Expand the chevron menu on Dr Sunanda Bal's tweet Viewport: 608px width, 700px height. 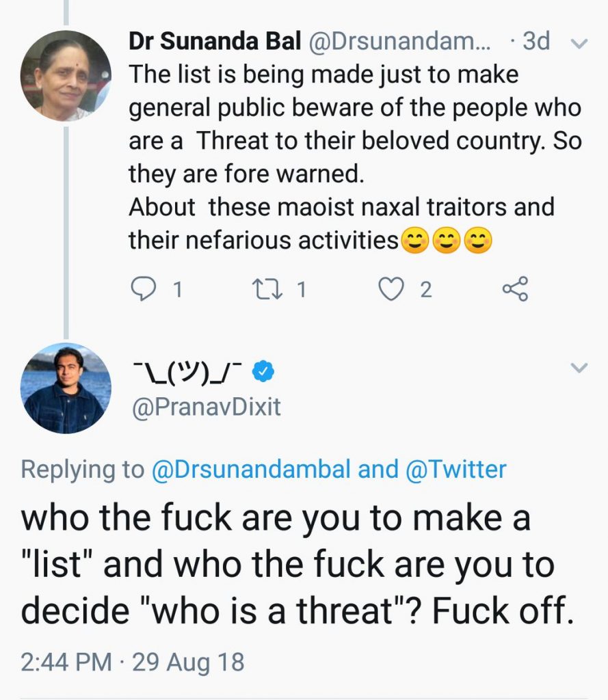[x=579, y=44]
